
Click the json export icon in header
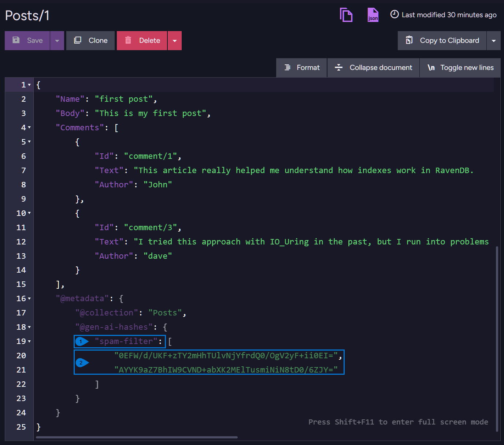(x=373, y=15)
